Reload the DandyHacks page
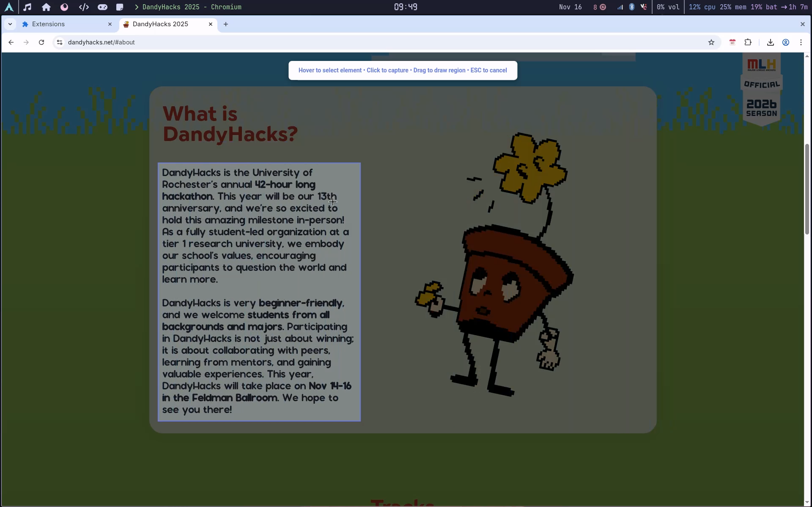Viewport: 812px width, 507px height. point(41,42)
